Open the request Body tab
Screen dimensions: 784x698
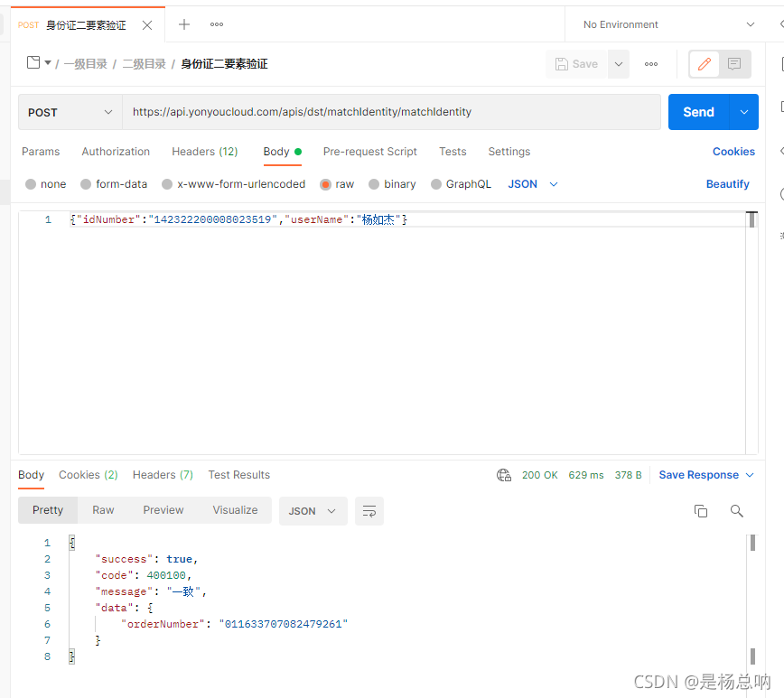tap(282, 152)
